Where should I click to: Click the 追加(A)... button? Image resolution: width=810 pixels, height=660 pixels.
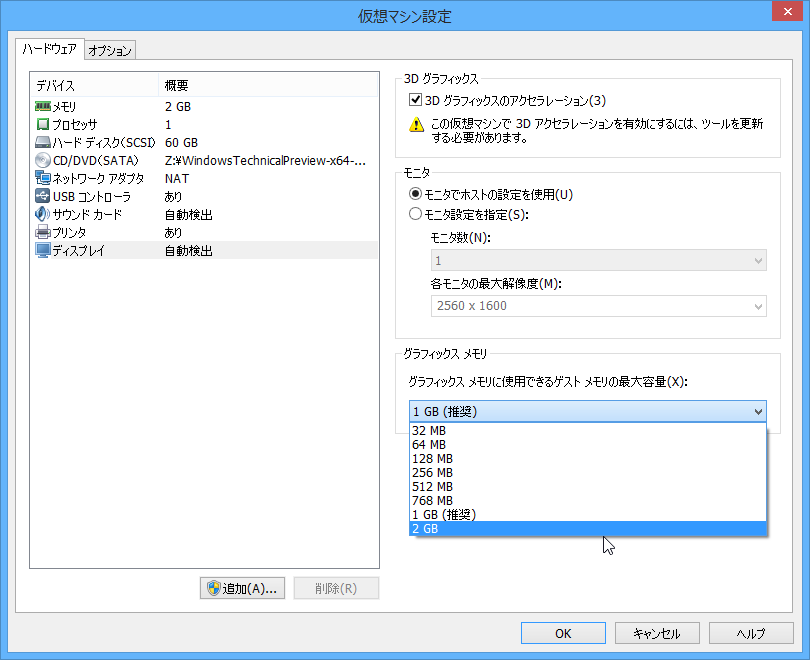pyautogui.click(x=242, y=588)
